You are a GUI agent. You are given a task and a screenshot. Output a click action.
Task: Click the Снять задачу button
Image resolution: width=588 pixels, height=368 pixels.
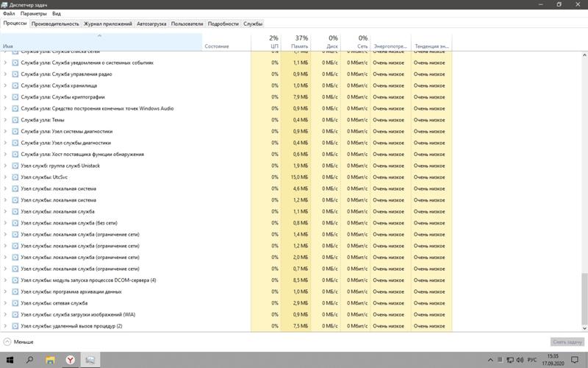click(x=567, y=342)
